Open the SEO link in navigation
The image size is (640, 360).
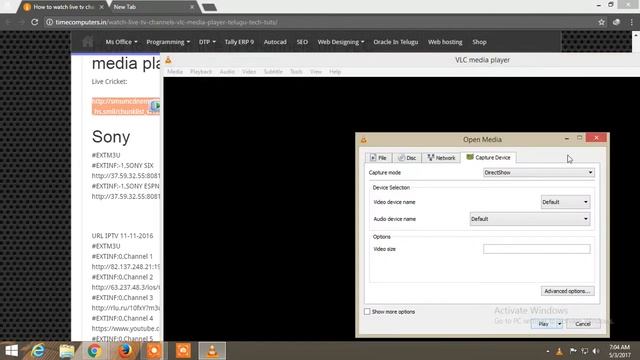pos(302,42)
